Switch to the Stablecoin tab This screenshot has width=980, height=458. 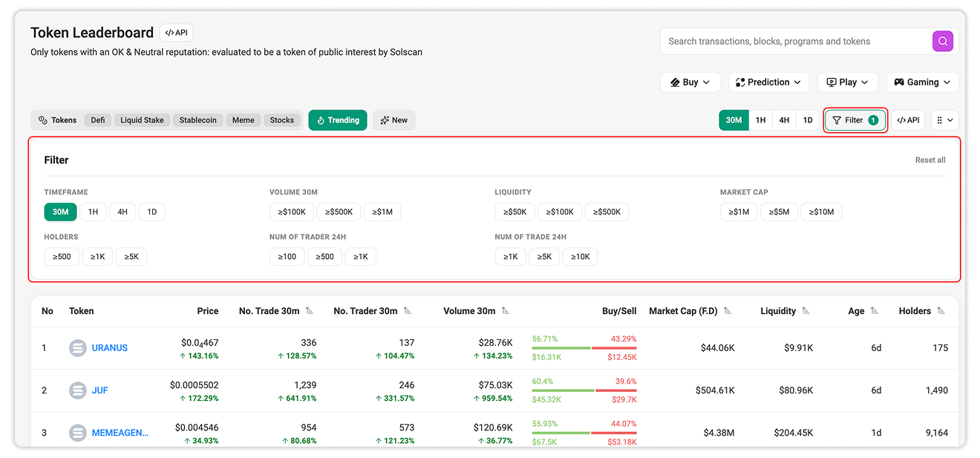point(198,120)
